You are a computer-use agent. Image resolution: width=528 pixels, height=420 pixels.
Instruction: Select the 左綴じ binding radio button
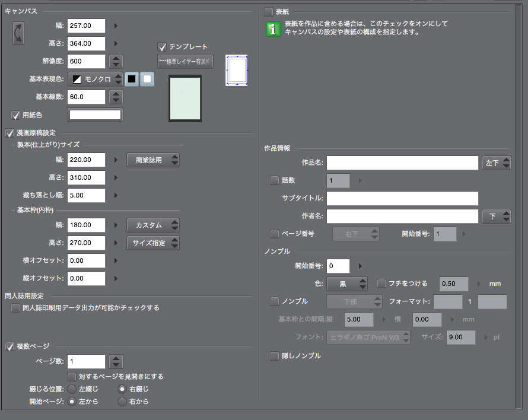click(x=72, y=389)
